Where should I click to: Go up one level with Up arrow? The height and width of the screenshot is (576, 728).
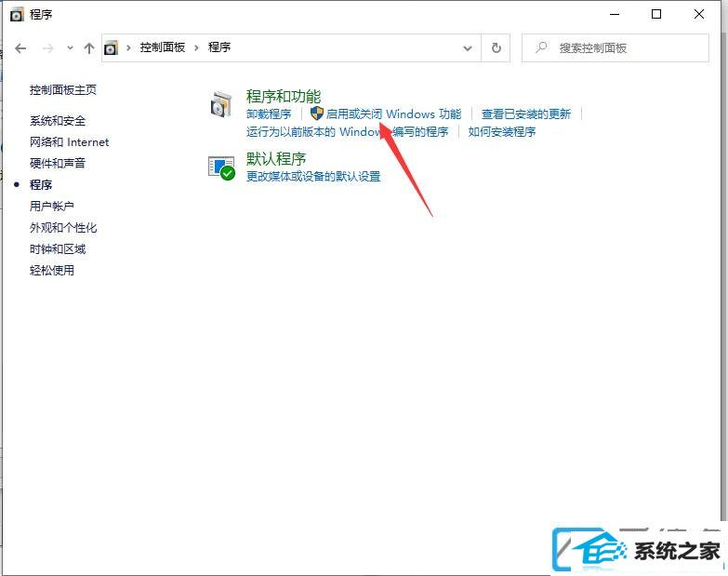pos(88,47)
